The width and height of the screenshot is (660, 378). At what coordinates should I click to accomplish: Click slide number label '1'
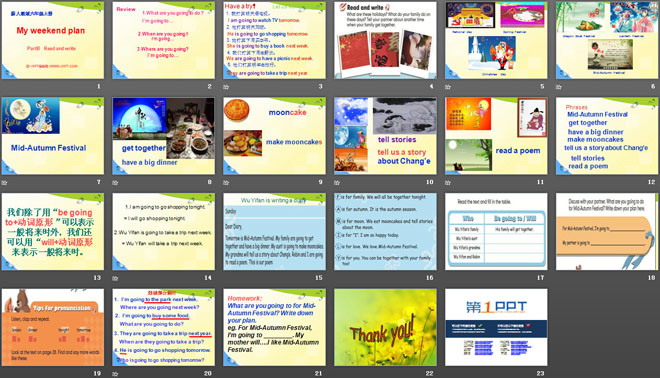pos(99,86)
